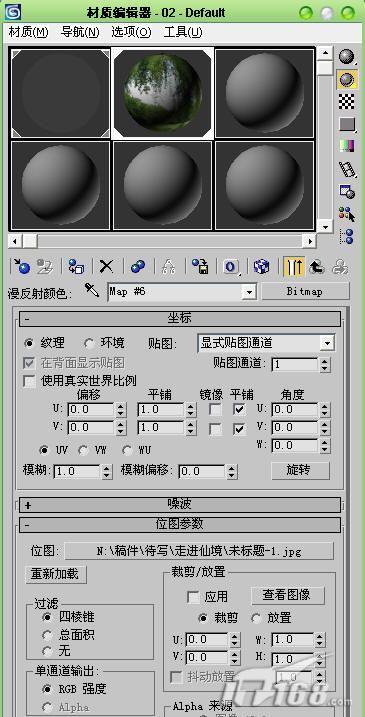Enable the 应用 crop checkbox
This screenshot has height=717, width=365.
pyautogui.click(x=193, y=597)
